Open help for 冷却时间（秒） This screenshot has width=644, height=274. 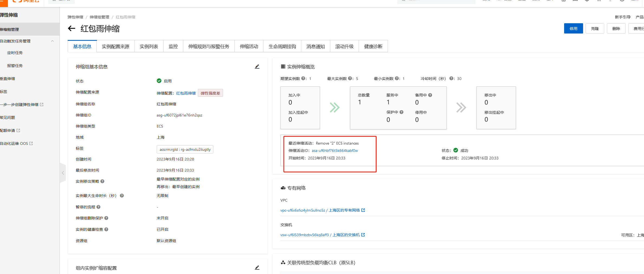click(x=451, y=78)
